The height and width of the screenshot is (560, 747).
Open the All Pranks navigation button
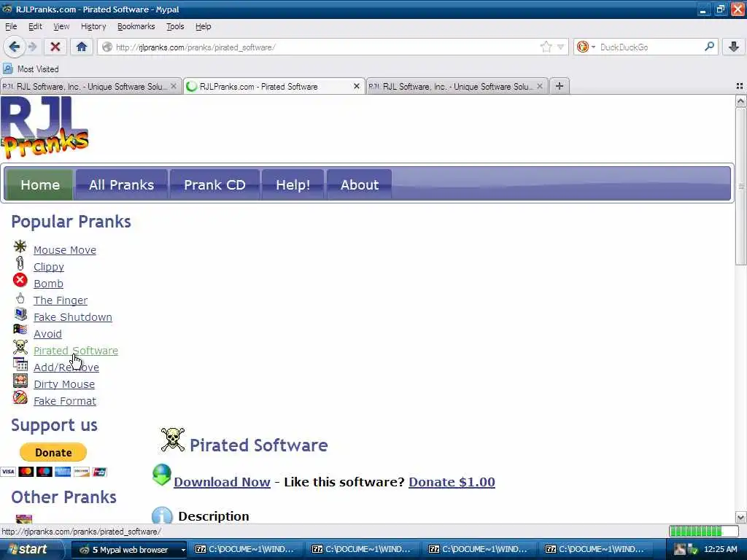(122, 184)
